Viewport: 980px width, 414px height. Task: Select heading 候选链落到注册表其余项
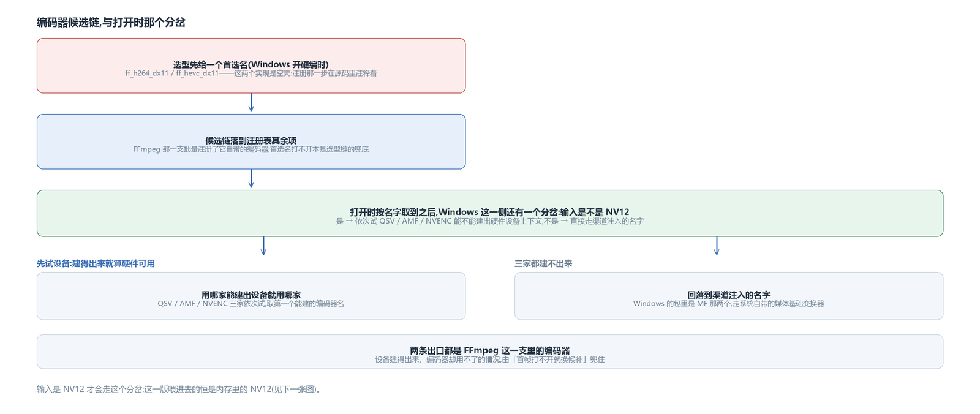click(251, 140)
